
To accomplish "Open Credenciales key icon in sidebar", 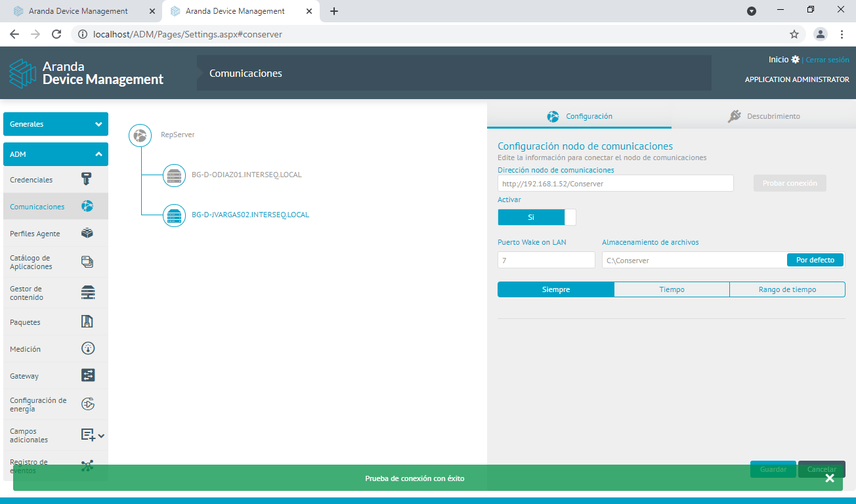I will [x=87, y=179].
